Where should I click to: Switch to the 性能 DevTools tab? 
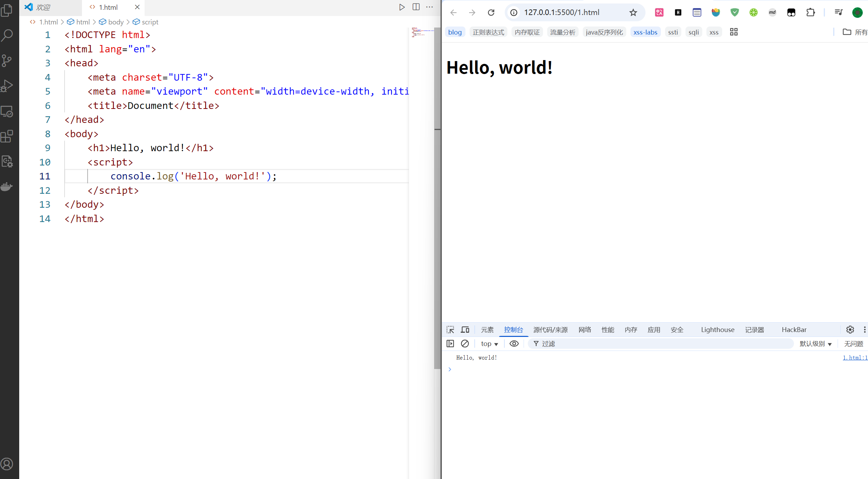coord(608,330)
